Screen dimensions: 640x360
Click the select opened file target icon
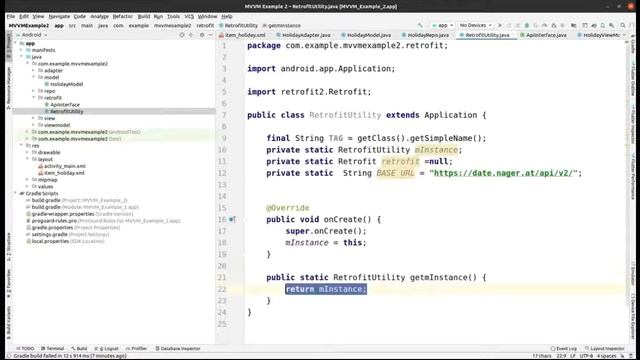[182, 35]
